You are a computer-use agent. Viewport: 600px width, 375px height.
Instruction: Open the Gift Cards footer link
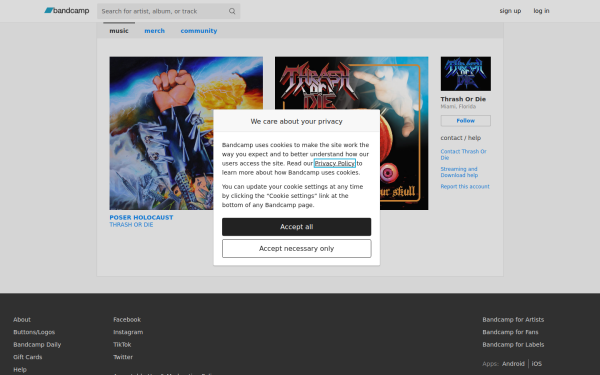(28, 357)
